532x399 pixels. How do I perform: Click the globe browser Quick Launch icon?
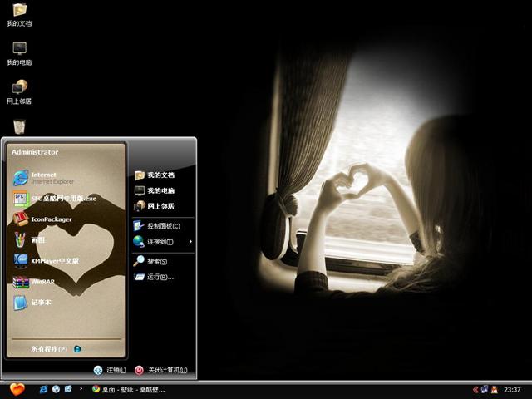[56, 389]
